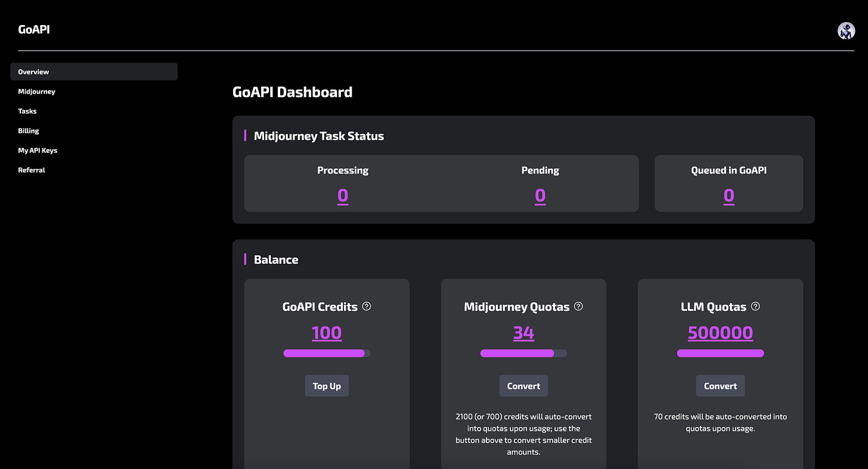868x469 pixels.
Task: Navigate to Tasks in the left sidebar
Action: coord(27,111)
